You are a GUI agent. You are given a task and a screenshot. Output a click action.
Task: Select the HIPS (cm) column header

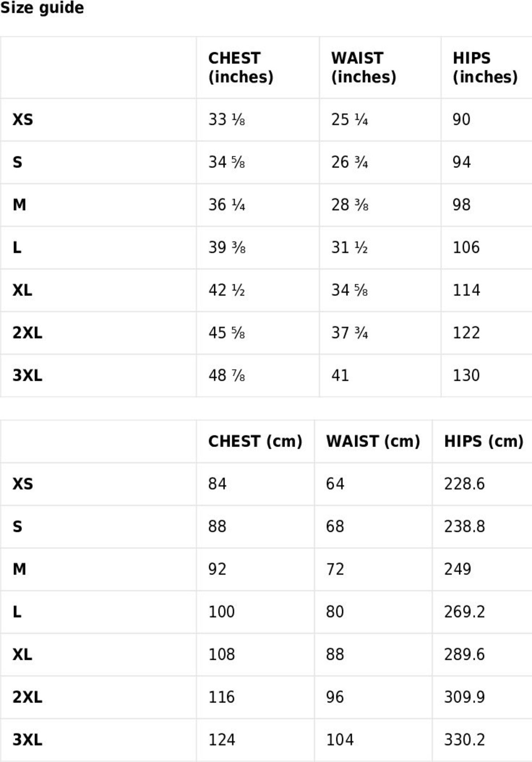click(x=484, y=441)
